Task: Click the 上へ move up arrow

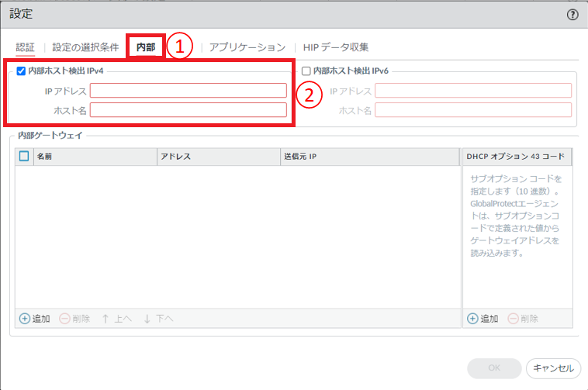Action: coord(105,319)
